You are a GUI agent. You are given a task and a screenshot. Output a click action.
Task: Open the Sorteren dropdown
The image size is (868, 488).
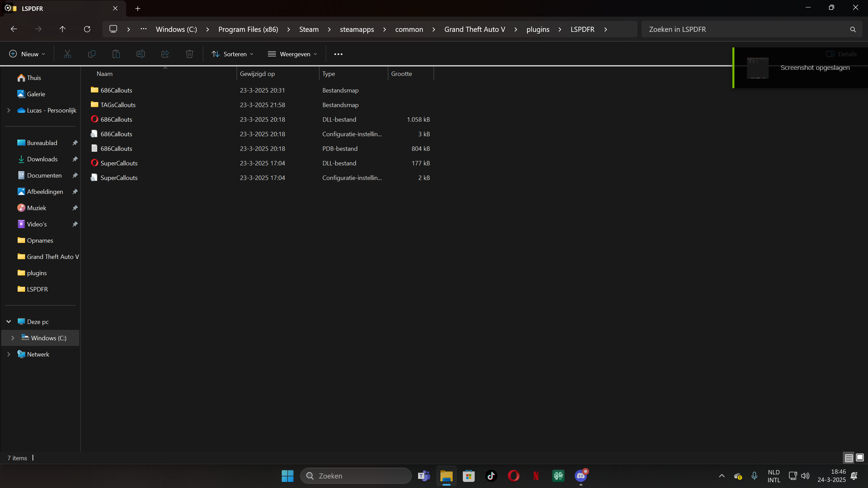(x=232, y=54)
